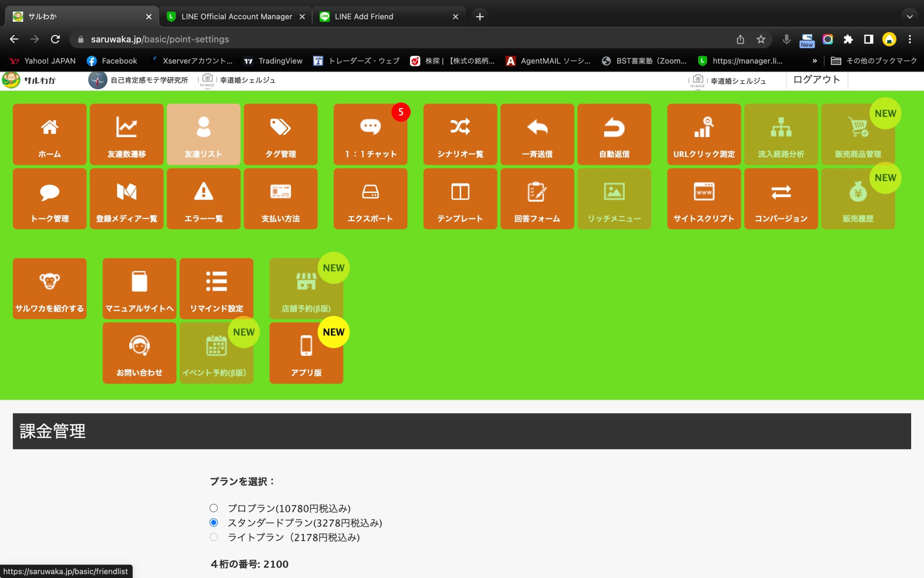Click the share page icon in address bar

pyautogui.click(x=740, y=39)
